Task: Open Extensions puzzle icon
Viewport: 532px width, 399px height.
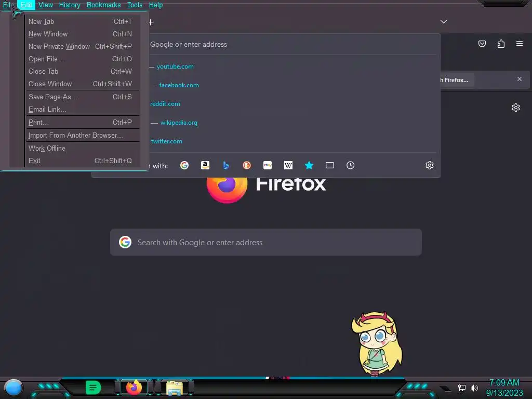Action: (501, 44)
